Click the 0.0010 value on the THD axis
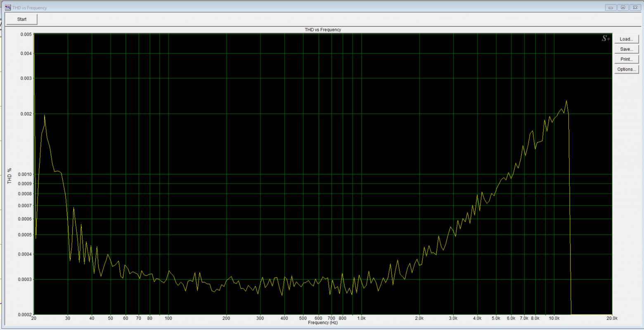The height and width of the screenshot is (330, 644). (25, 174)
